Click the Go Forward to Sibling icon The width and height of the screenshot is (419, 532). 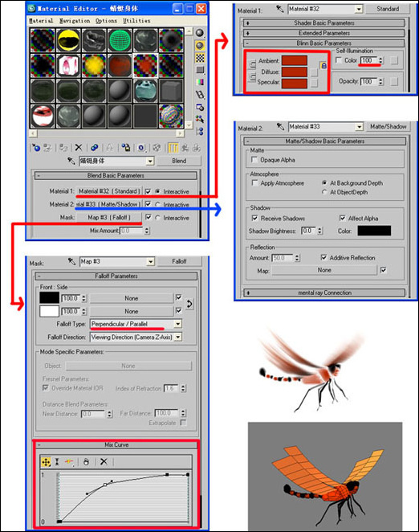tap(197, 148)
